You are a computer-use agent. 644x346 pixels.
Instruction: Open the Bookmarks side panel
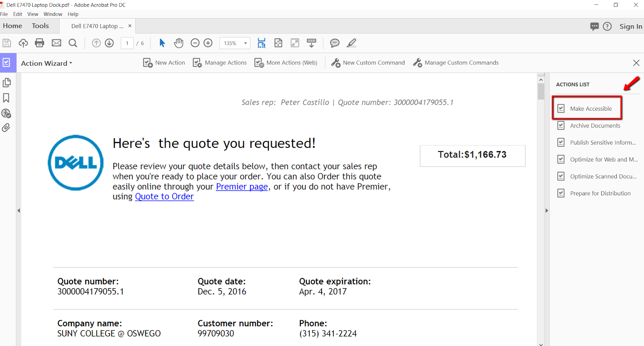[6, 98]
